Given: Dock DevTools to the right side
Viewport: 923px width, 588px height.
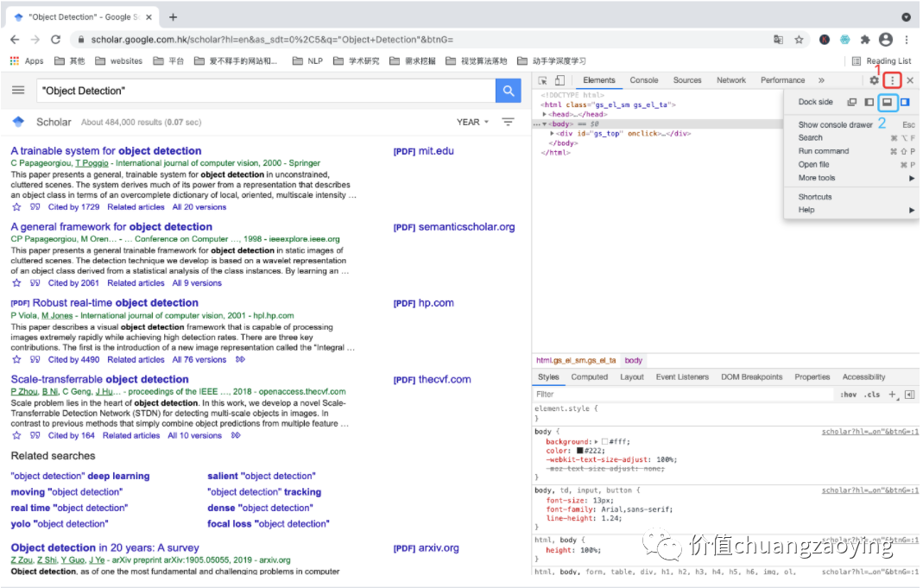Looking at the screenshot, I should (905, 103).
